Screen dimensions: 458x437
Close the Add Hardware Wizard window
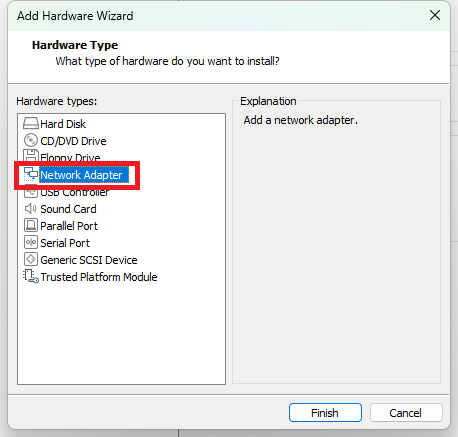(x=435, y=15)
